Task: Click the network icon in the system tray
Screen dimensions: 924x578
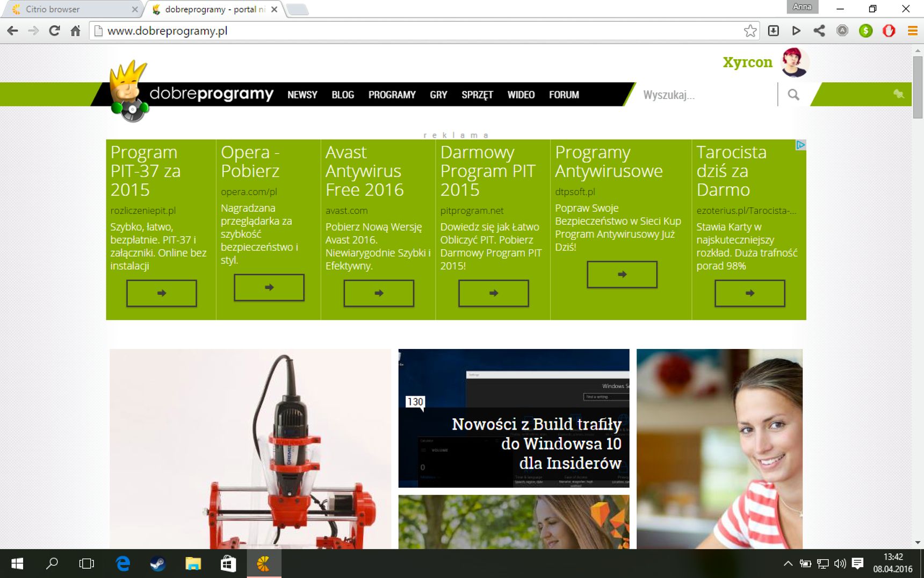Action: 822,563
